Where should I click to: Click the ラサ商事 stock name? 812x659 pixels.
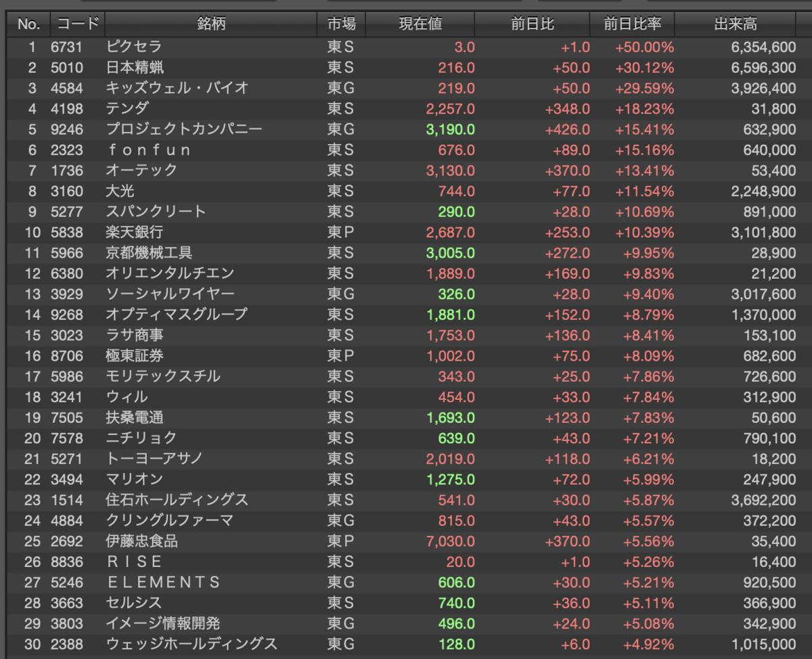[x=135, y=335]
